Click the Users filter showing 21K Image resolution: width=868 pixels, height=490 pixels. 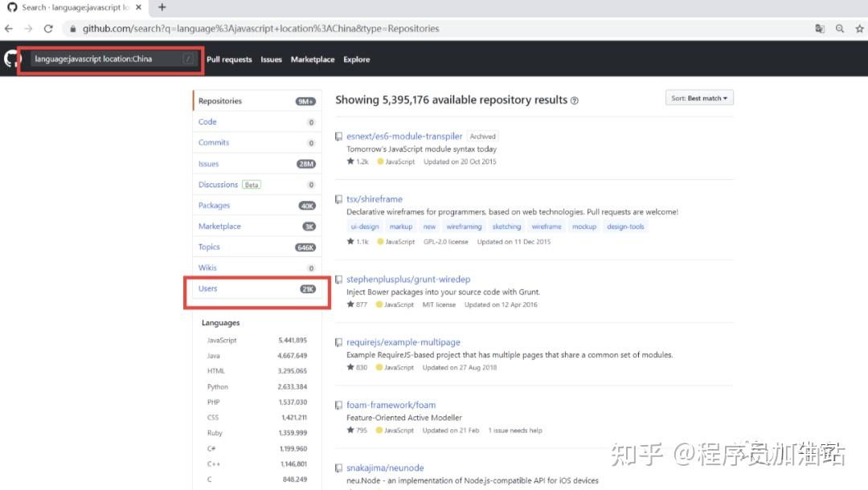(x=207, y=288)
